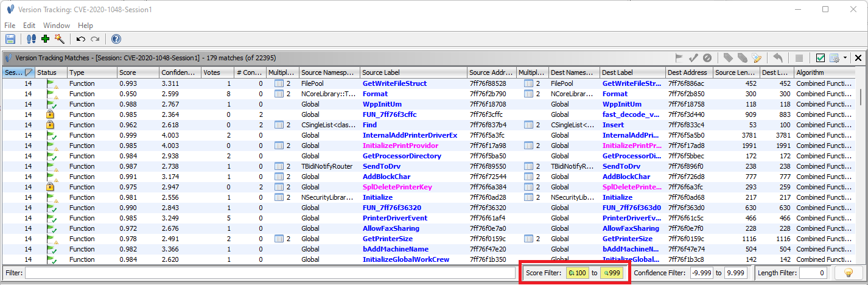Select the InitializePrintProvidor source label
The height and width of the screenshot is (285, 868).
click(x=401, y=146)
